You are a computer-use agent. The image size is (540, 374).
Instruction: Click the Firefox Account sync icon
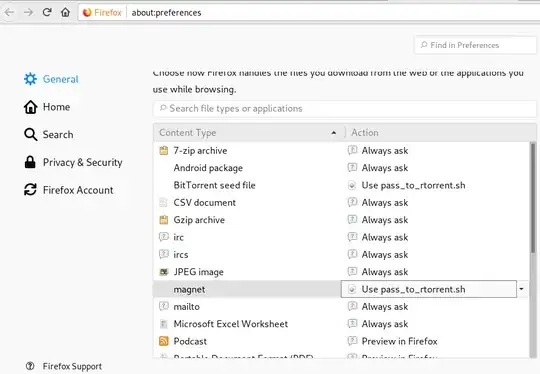click(30, 190)
